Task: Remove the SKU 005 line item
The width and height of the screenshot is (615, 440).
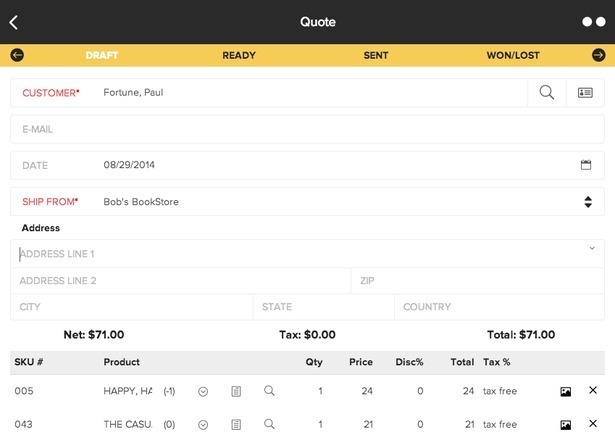Action: (x=593, y=391)
